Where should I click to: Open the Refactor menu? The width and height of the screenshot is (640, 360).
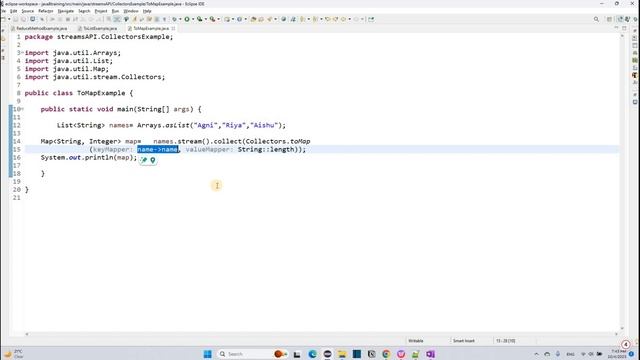click(45, 11)
